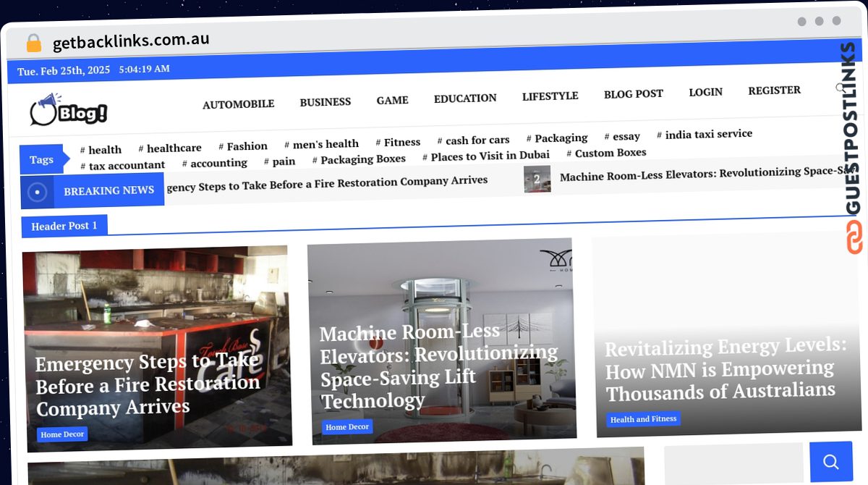
Task: Select the # india taxi service tag
Action: (x=705, y=135)
